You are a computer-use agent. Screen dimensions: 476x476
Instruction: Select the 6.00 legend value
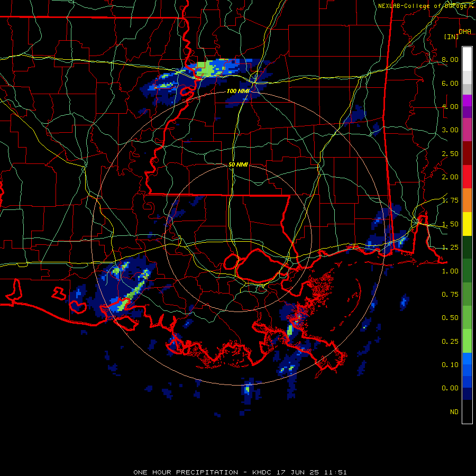(x=450, y=83)
